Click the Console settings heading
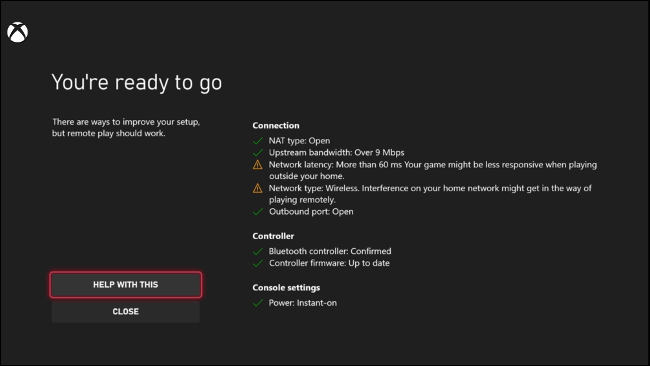The image size is (650, 366). pos(286,288)
